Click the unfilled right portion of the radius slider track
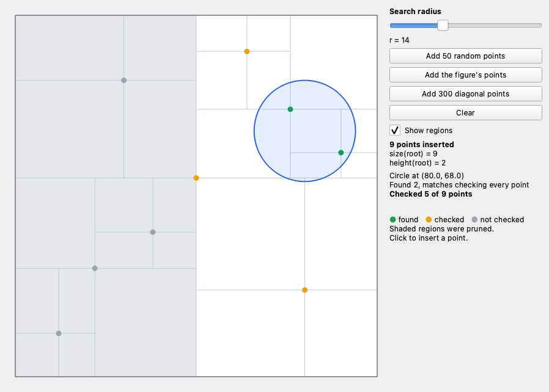Viewport: 549px width, 392px height. (x=495, y=25)
